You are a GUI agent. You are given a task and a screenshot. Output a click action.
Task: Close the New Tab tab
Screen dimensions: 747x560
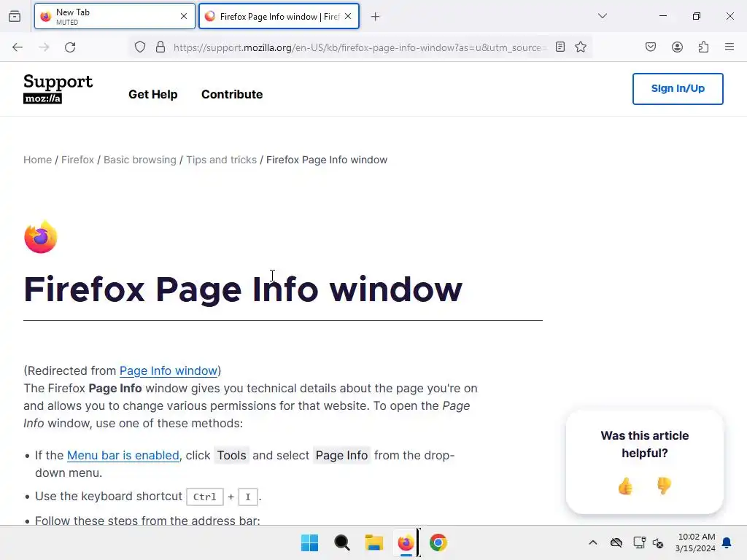click(184, 16)
